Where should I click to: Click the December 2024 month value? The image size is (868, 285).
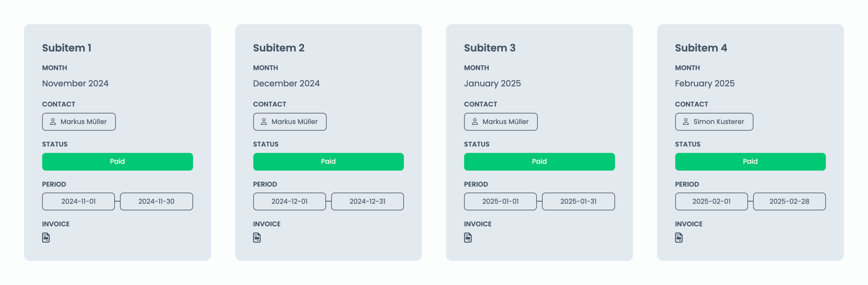point(286,84)
